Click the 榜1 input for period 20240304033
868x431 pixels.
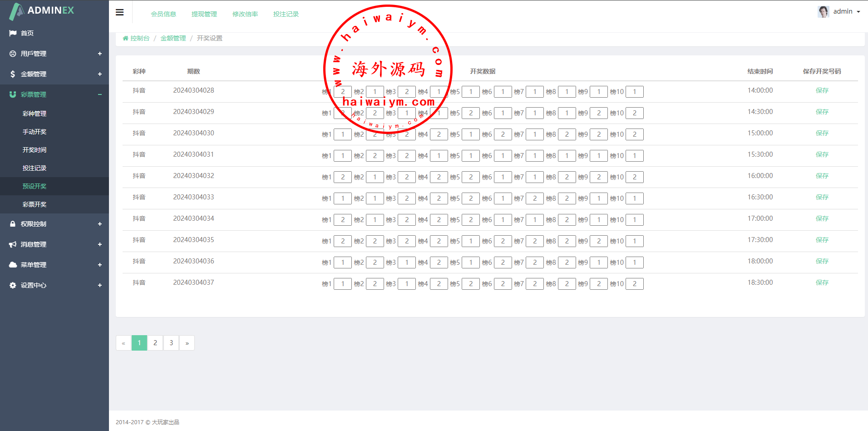click(343, 198)
